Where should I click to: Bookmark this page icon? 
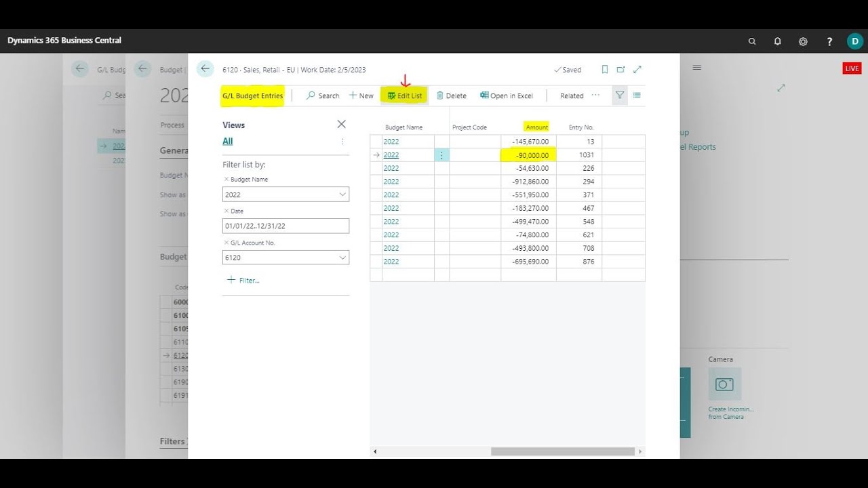point(605,69)
